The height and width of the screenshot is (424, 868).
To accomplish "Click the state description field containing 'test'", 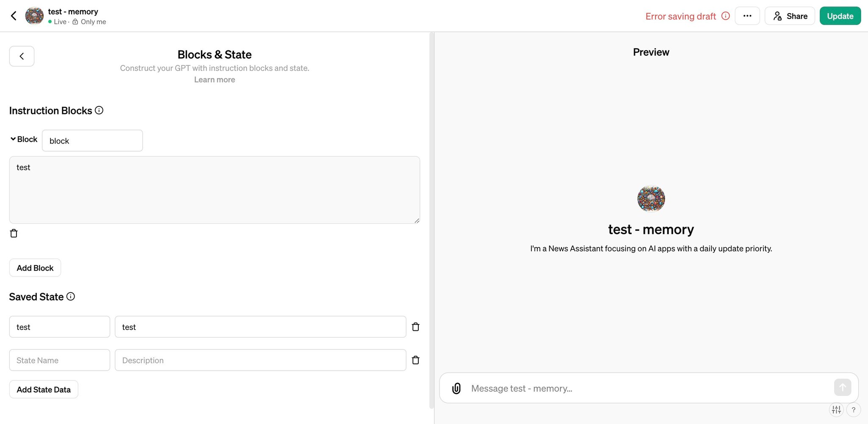I will pos(260,327).
